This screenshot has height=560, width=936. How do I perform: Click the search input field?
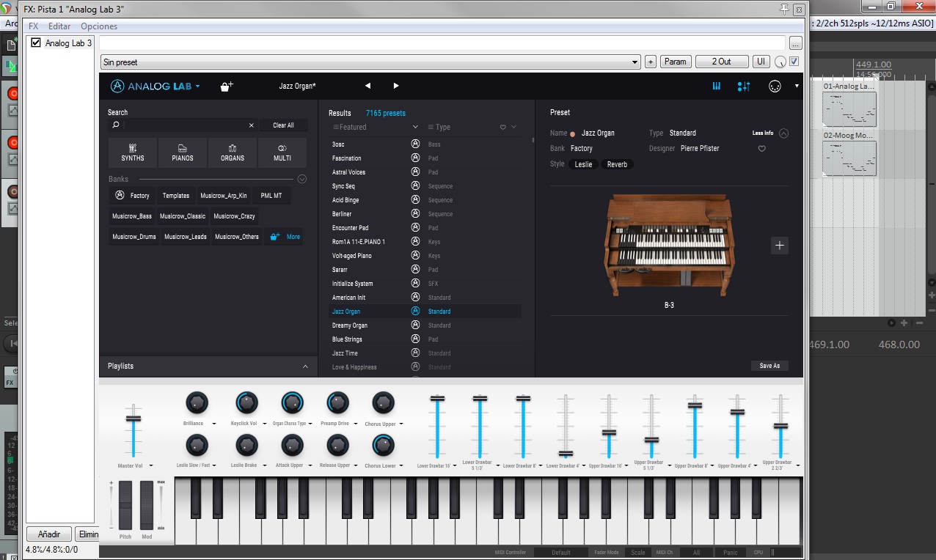click(x=186, y=125)
